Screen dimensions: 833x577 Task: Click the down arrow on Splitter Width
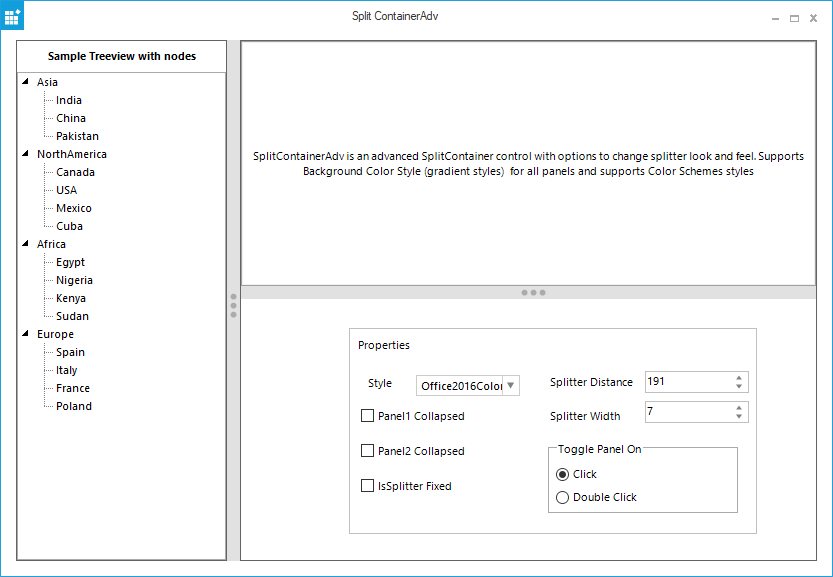pyautogui.click(x=737, y=416)
